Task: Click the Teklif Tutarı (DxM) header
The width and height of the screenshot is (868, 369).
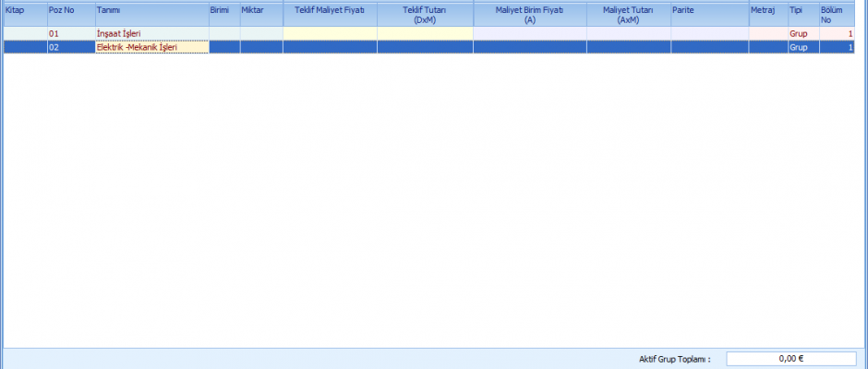Action: tap(425, 14)
